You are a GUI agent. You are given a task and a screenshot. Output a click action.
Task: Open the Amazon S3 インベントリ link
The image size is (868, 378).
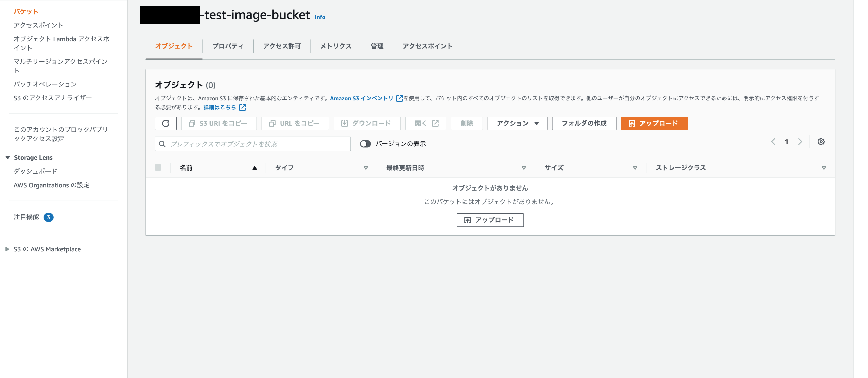[x=361, y=98]
